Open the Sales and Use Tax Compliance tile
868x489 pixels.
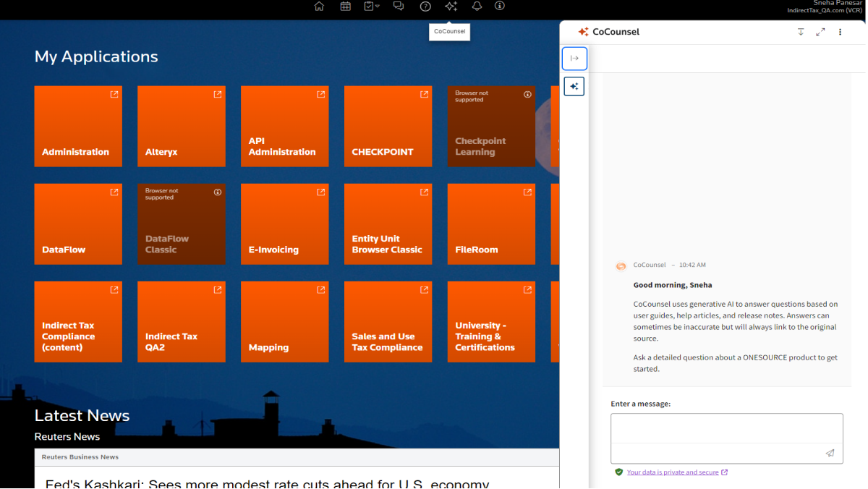[x=388, y=321]
